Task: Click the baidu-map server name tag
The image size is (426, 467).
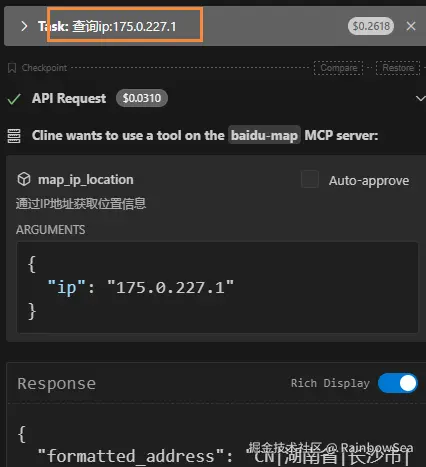Action: pyautogui.click(x=264, y=135)
